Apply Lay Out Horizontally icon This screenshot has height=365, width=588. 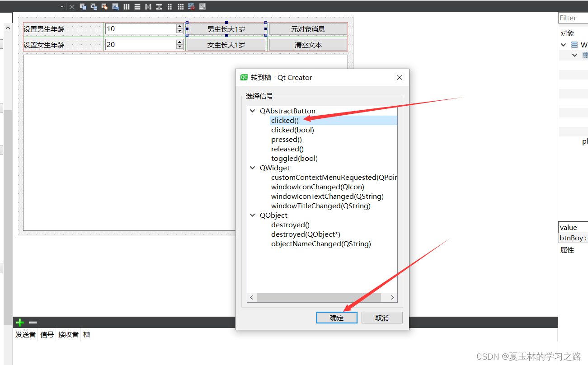pos(127,6)
